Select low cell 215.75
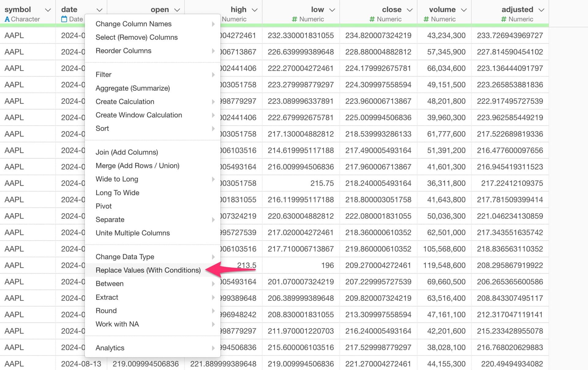Image resolution: width=588 pixels, height=370 pixels. click(301, 183)
